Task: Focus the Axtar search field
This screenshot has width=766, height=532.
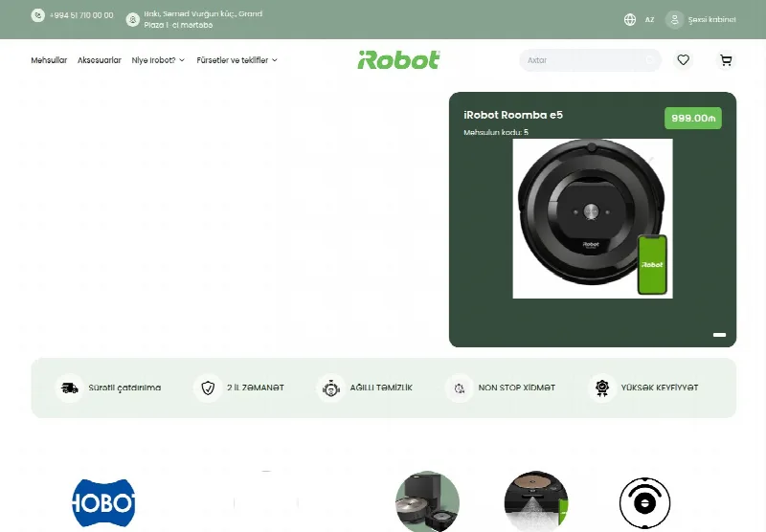Action: coord(590,60)
